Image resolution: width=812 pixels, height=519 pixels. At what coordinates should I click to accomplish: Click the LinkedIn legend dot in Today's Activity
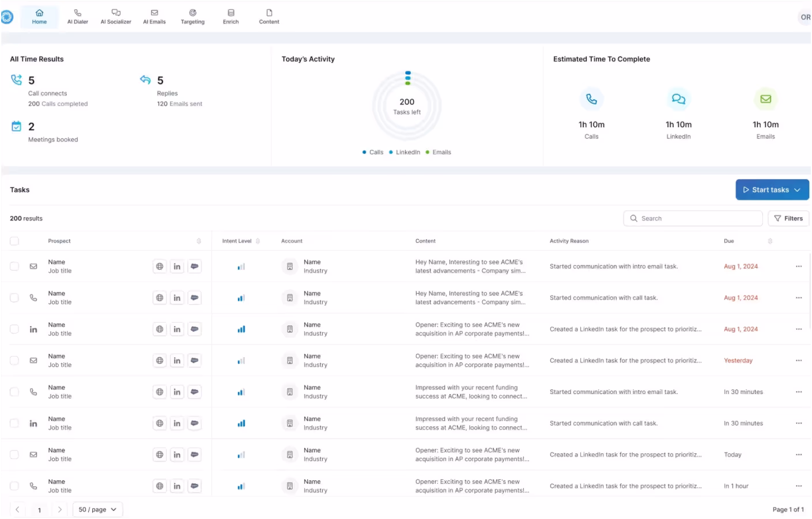tap(391, 152)
